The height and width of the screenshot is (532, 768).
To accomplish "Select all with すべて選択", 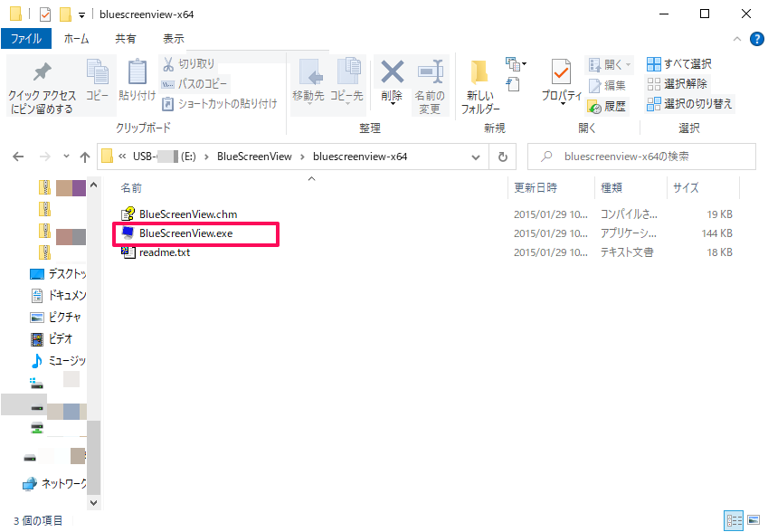I will [x=678, y=63].
